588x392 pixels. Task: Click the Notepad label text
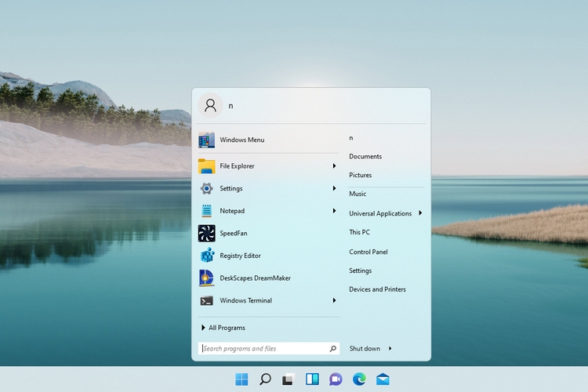coord(232,211)
